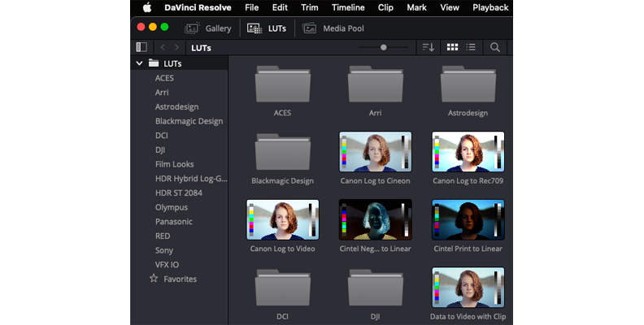The image size is (644, 325).
Task: Open the LUT search
Action: tap(495, 48)
